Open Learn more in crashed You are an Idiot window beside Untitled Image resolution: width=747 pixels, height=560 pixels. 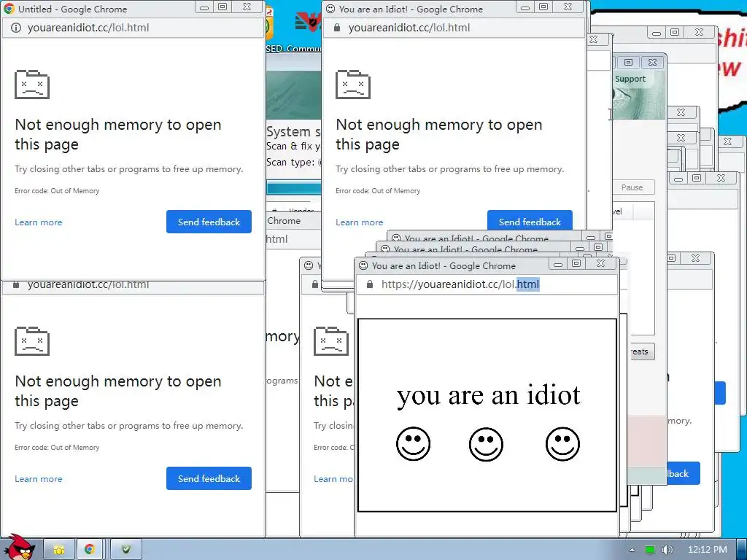(x=359, y=222)
